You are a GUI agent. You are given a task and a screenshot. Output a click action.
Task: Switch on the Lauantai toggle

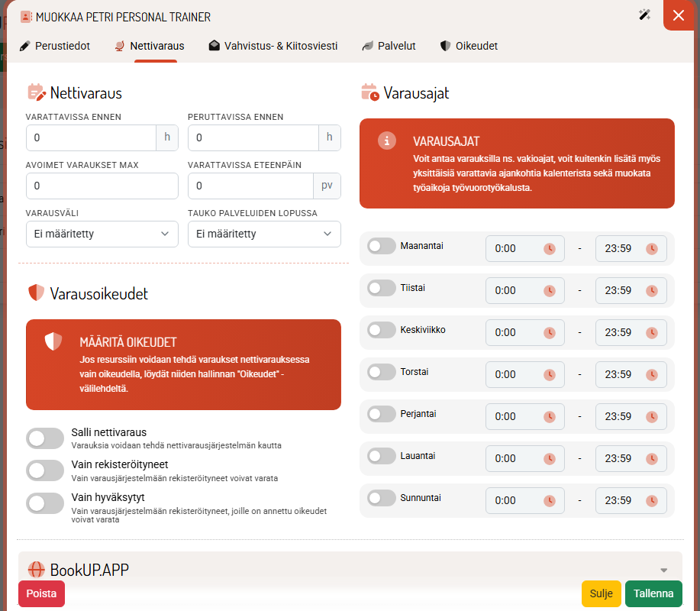pos(381,456)
